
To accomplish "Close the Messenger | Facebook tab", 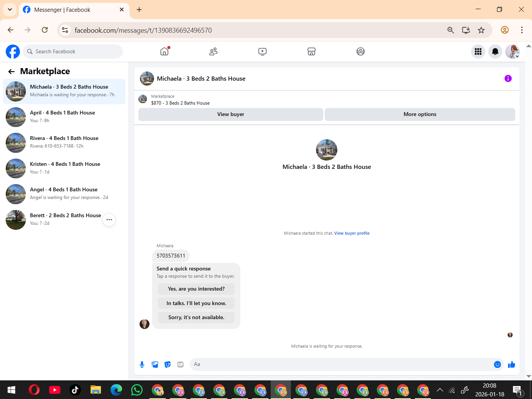I will pos(122,10).
